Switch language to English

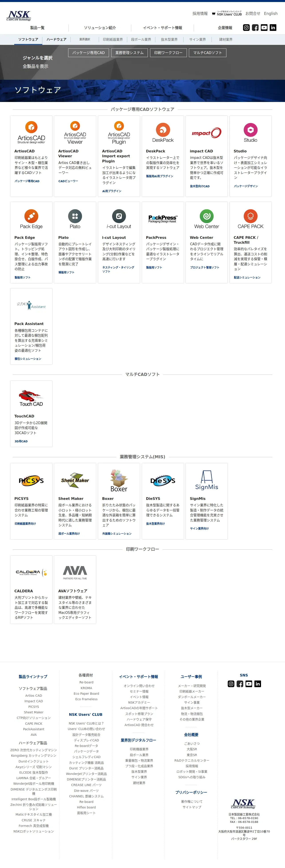coord(271,14)
